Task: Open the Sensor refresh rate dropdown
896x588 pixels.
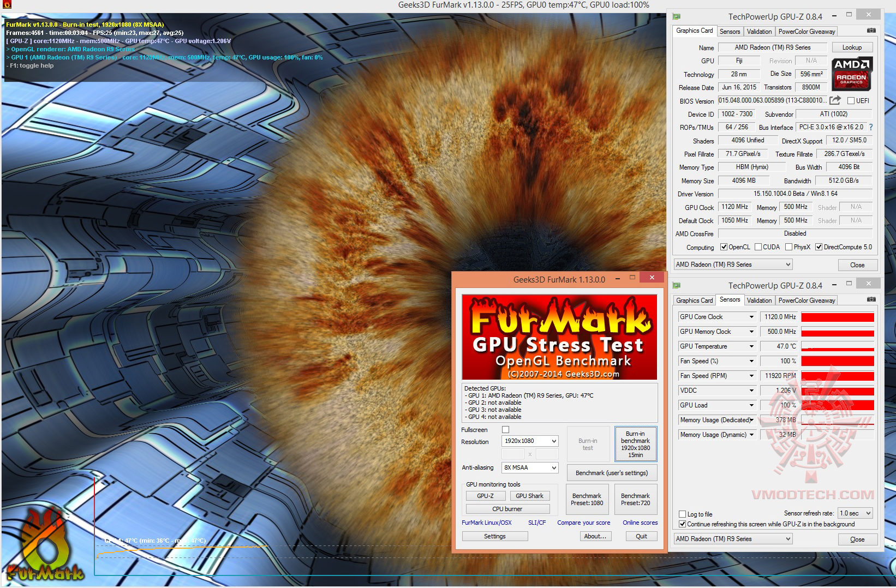Action: tap(855, 513)
